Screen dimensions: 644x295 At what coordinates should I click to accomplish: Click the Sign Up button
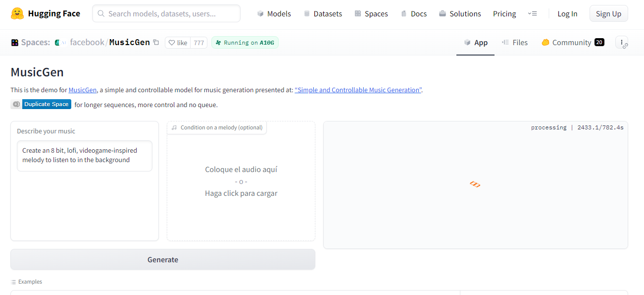pos(608,13)
